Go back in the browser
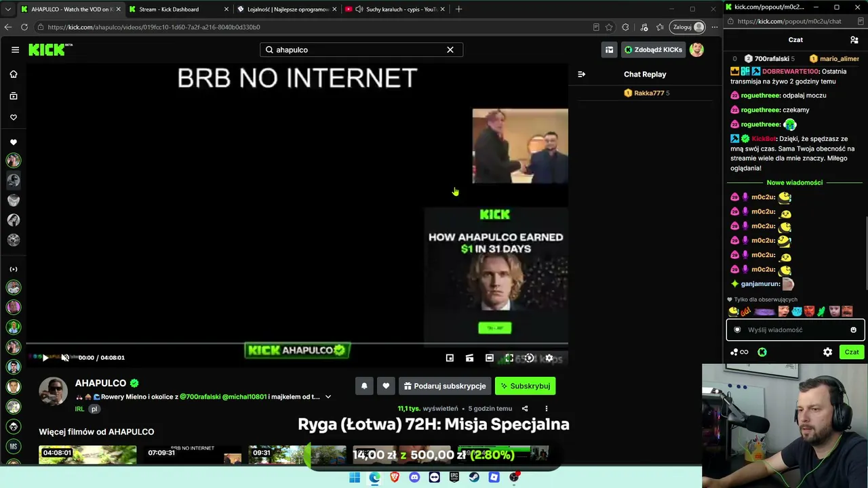868x488 pixels. (x=7, y=27)
